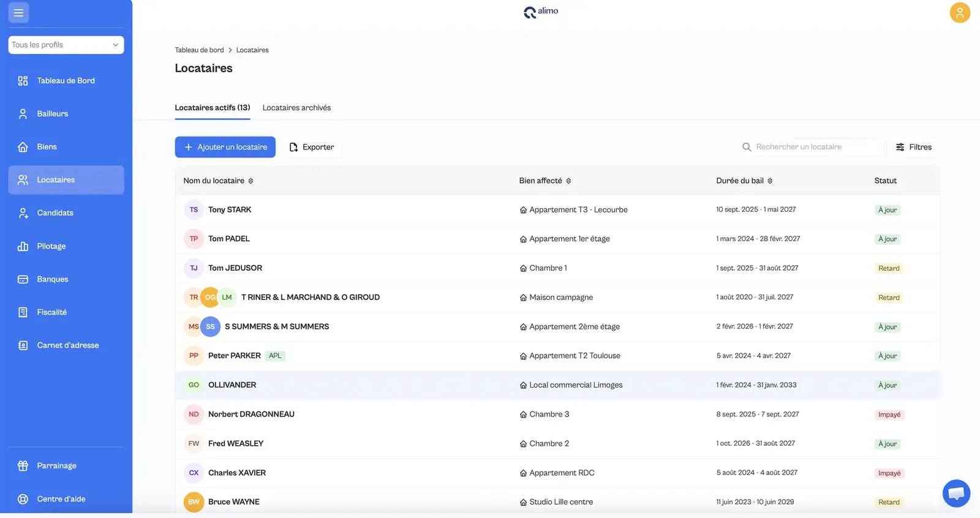
Task: Toggle the hamburger sidebar menu
Action: [x=18, y=13]
